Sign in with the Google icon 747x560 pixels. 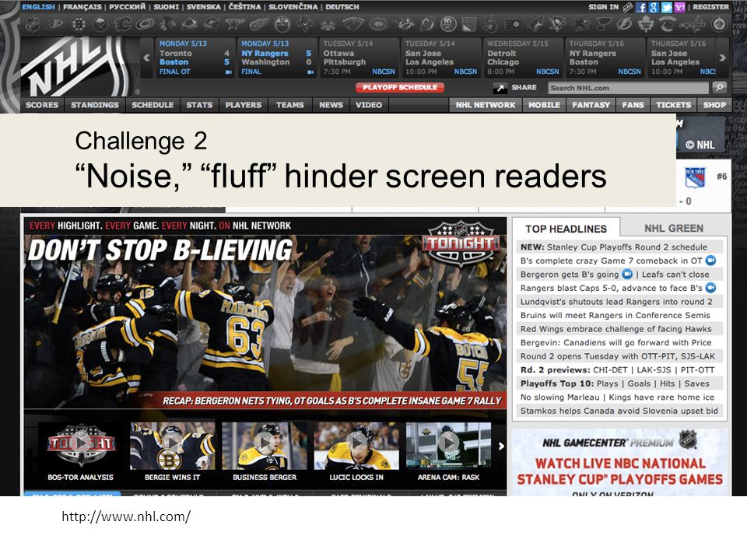click(654, 7)
